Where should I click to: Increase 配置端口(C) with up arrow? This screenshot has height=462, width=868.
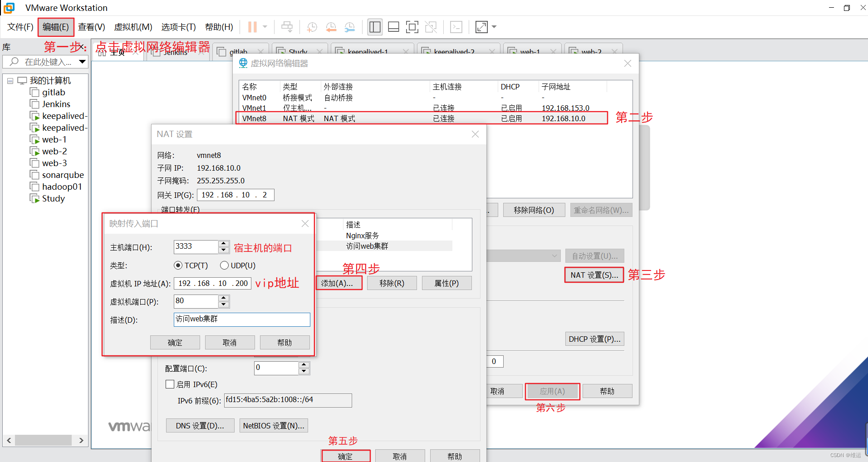tap(304, 365)
